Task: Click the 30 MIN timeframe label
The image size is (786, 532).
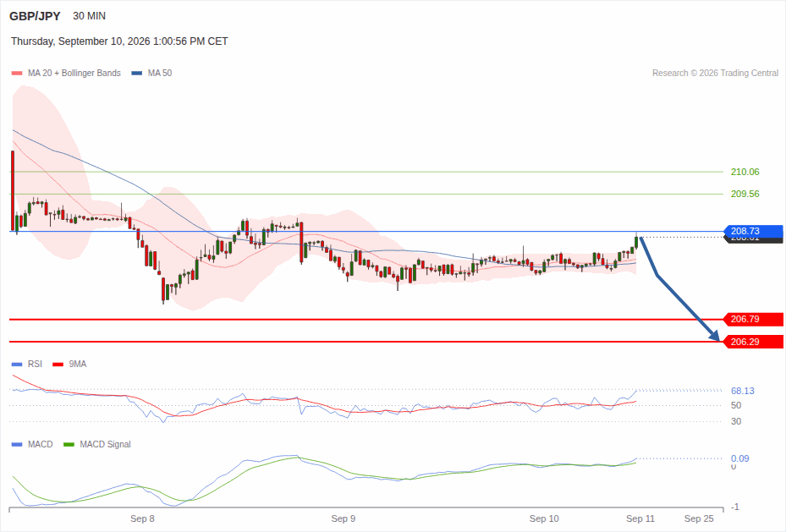Action: 89,16
